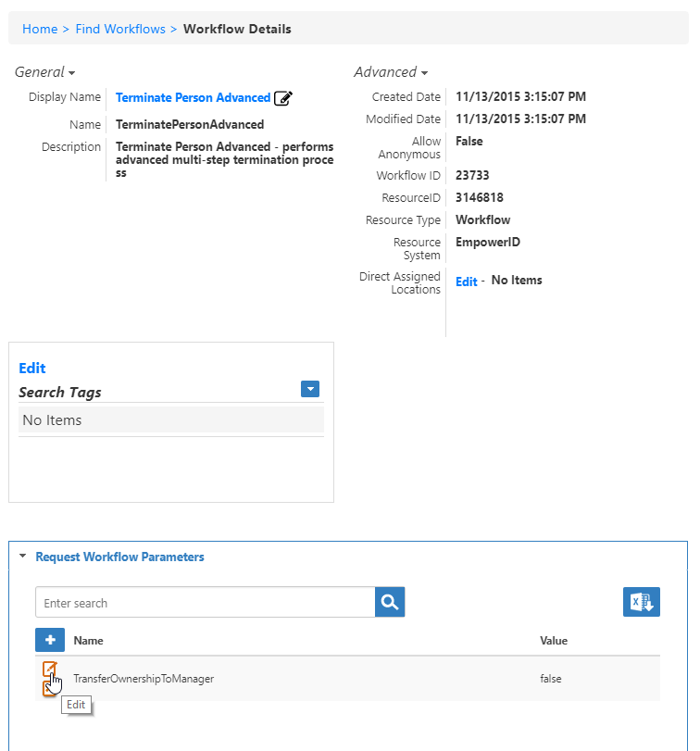
Task: Open the Search Tags blue dropdown button
Action: 310,390
